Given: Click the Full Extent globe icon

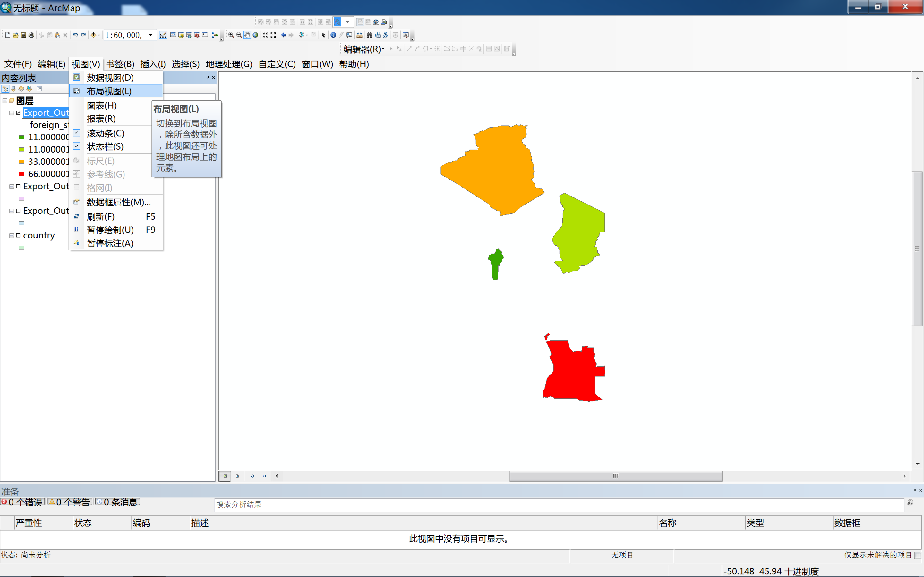Looking at the screenshot, I should (x=255, y=35).
